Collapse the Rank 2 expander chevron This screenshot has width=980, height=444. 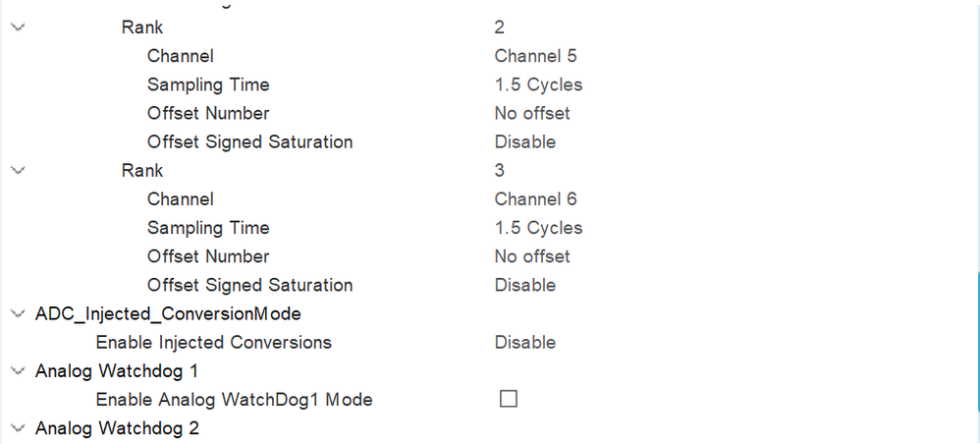17,28
